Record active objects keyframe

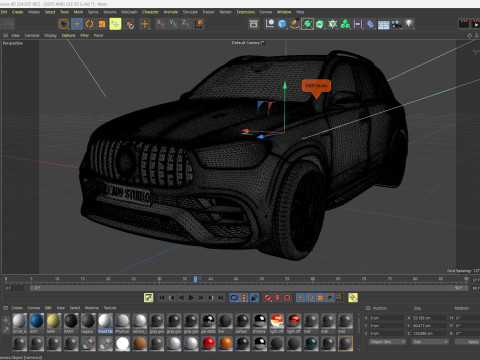[x=267, y=297]
